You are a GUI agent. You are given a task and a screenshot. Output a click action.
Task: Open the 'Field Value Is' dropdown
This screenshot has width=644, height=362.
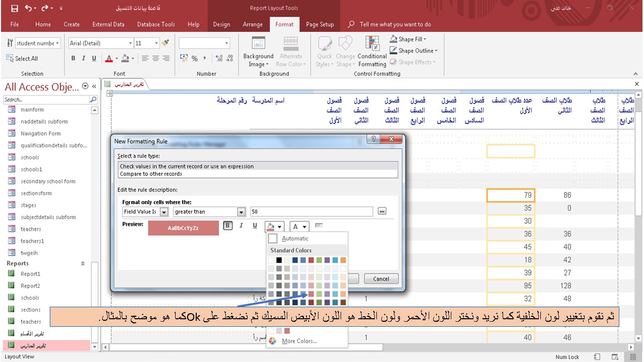163,212
